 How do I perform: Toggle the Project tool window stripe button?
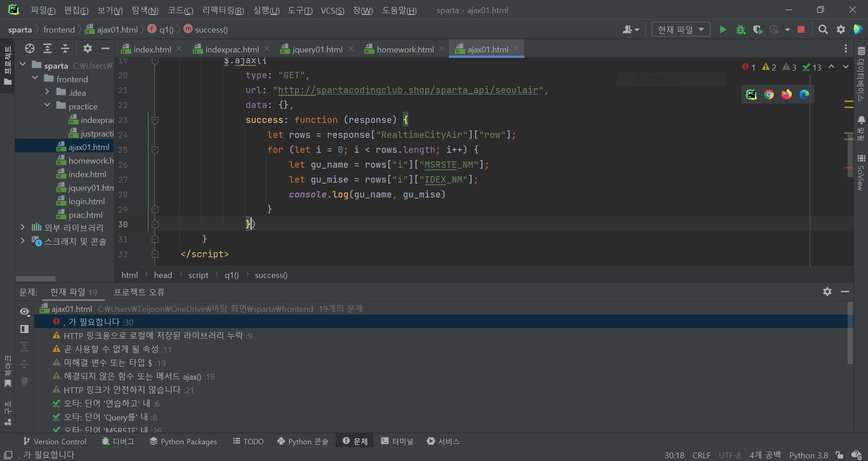click(x=8, y=66)
